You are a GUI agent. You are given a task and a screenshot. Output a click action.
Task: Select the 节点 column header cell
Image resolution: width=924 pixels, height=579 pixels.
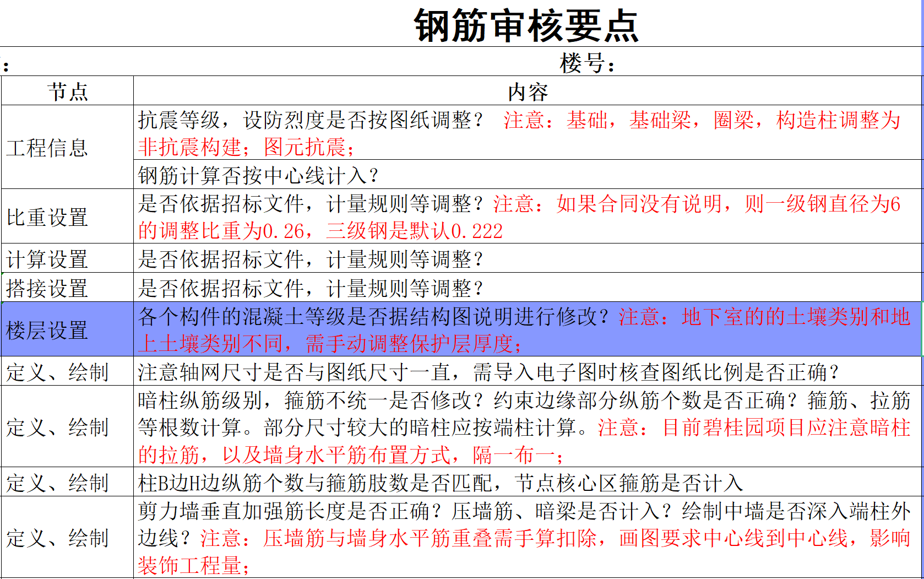(x=68, y=91)
